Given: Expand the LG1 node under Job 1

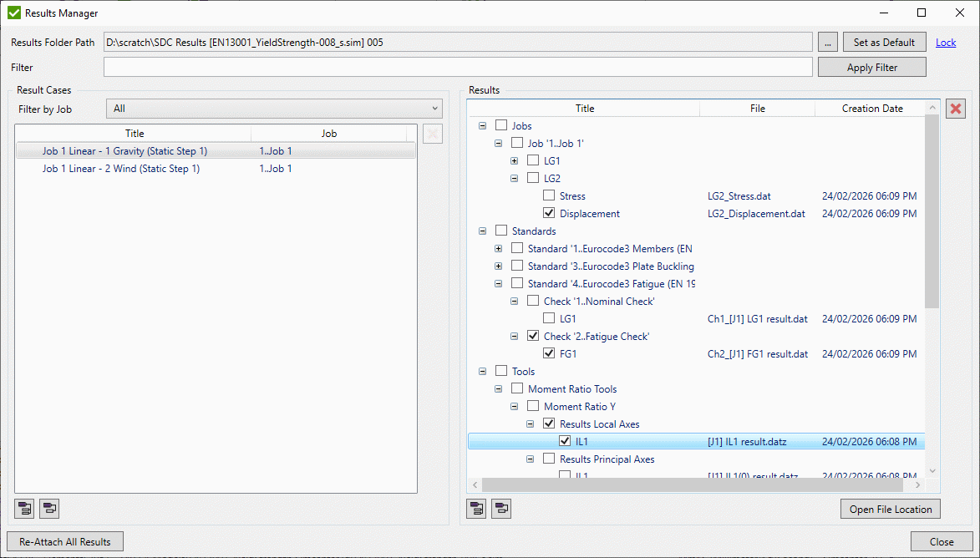Looking at the screenshot, I should click(x=515, y=160).
